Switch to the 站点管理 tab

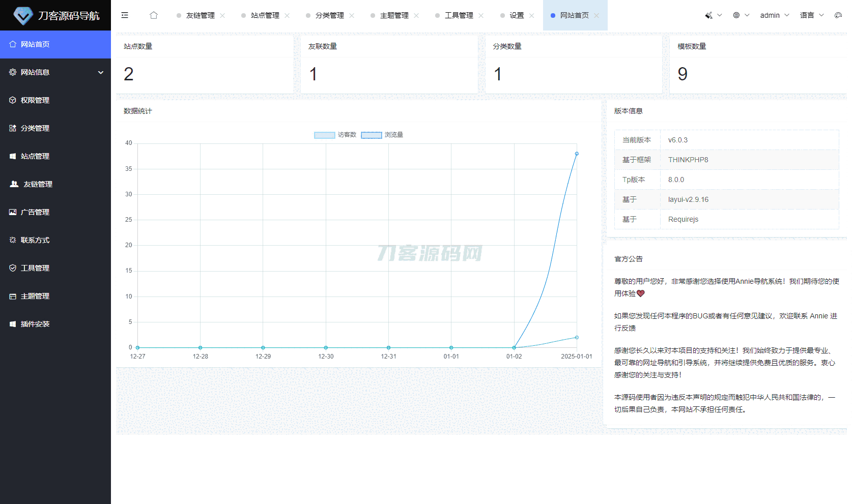[265, 15]
